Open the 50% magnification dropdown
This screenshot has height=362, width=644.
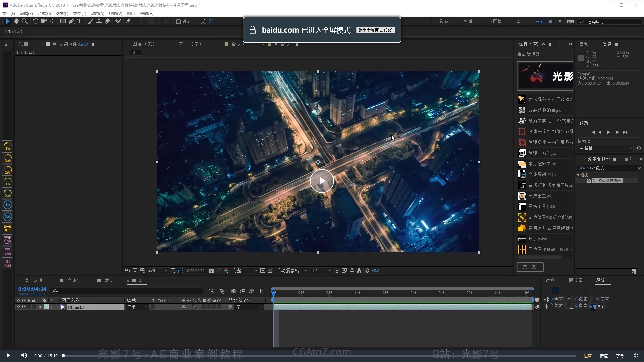click(158, 270)
